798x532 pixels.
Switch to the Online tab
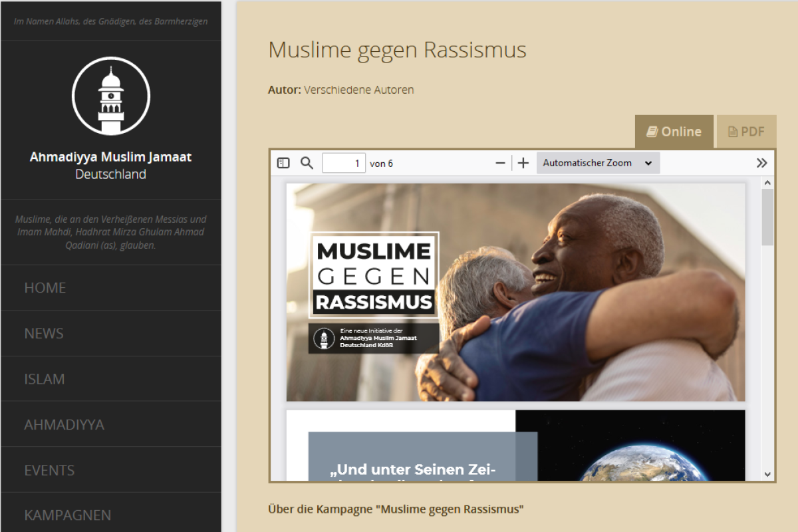(674, 132)
